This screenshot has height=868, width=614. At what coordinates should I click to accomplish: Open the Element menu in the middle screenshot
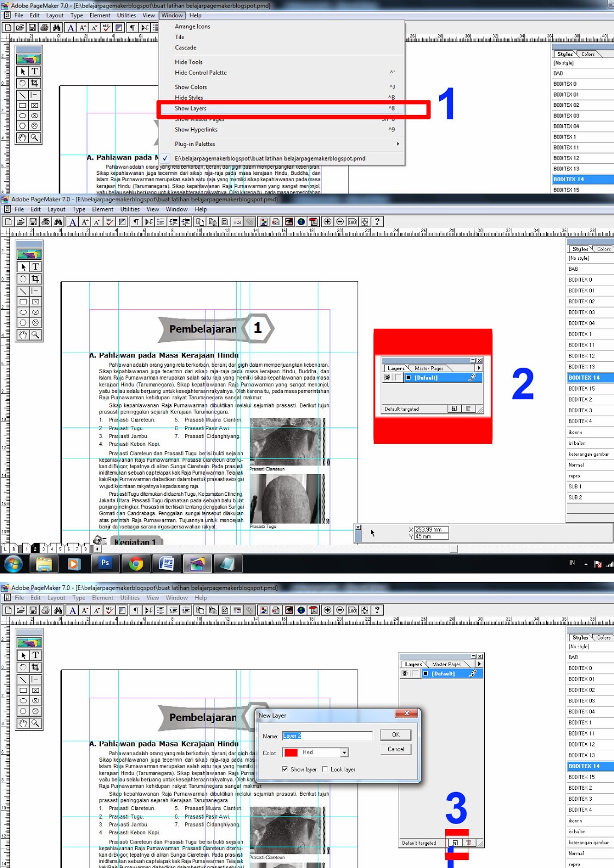pyautogui.click(x=103, y=209)
